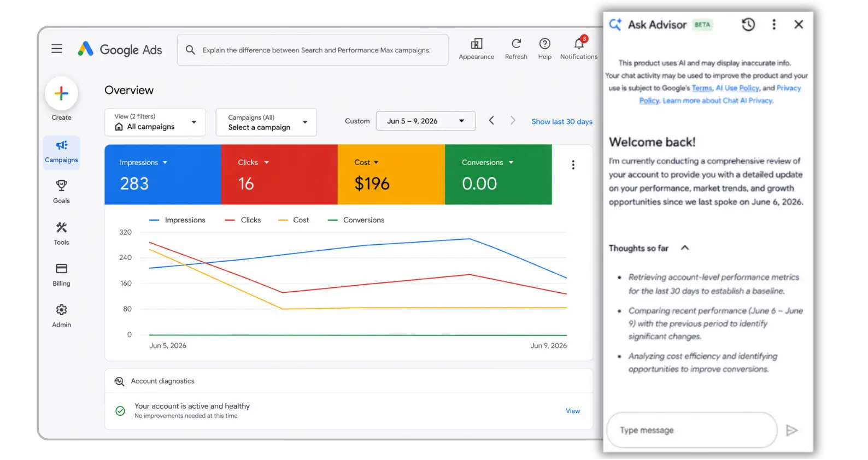This screenshot has width=868, height=460.
Task: Open Tools in the sidebar
Action: tap(61, 233)
